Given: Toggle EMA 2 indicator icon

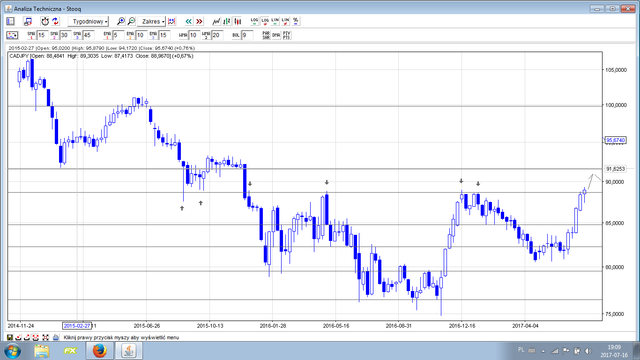Looking at the screenshot, I should pyautogui.click(x=130, y=36).
